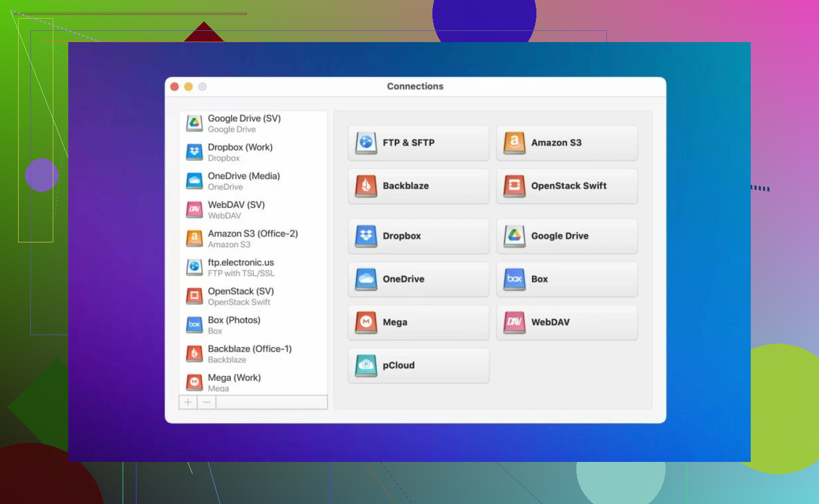Click the Google Drive (SV) sidebar icon
Viewport: 819px width, 504px height.
[194, 123]
